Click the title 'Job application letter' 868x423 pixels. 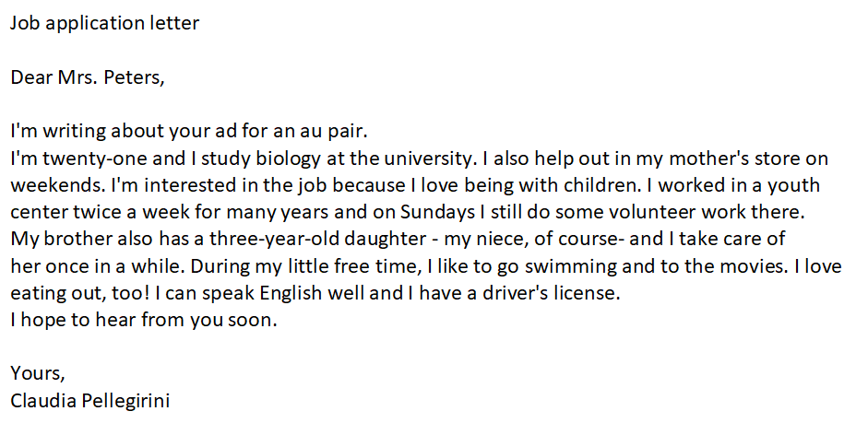point(104,24)
